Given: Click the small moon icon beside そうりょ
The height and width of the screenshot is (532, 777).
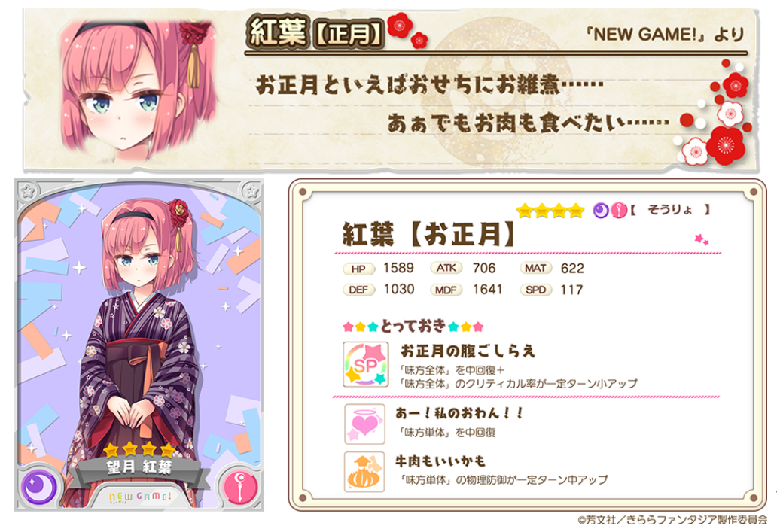Looking at the screenshot, I should click(x=601, y=211).
